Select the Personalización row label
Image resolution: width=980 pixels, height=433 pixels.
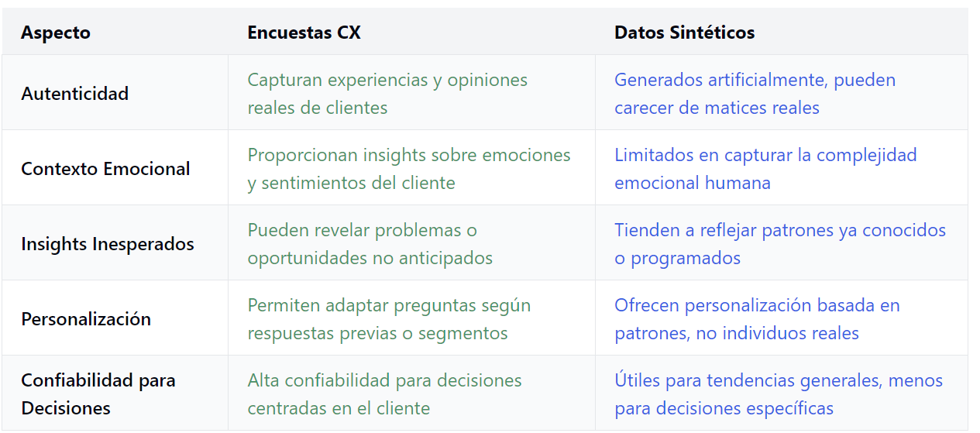point(86,319)
